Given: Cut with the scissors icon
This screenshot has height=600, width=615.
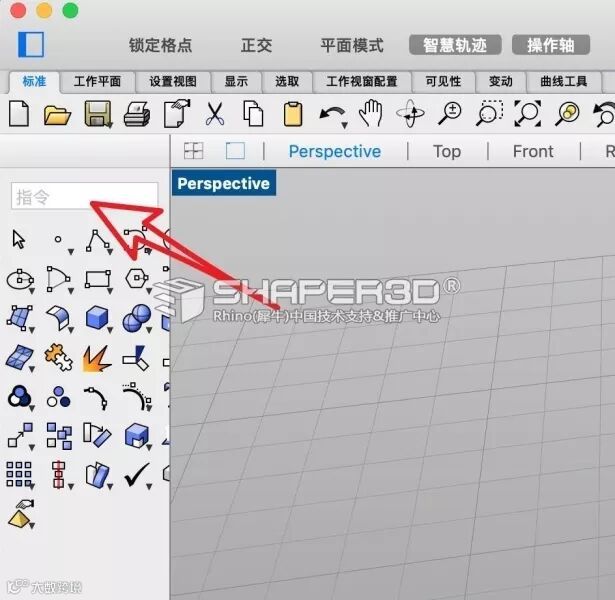Looking at the screenshot, I should [x=215, y=114].
